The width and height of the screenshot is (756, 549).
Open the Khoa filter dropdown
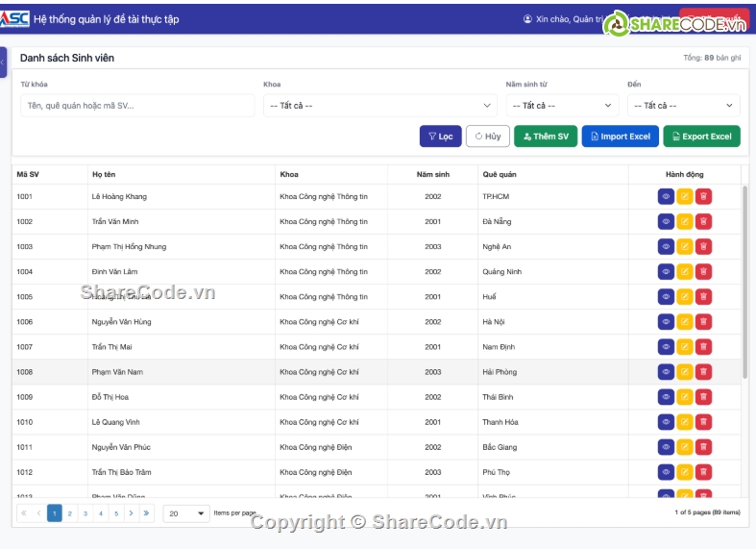(379, 106)
